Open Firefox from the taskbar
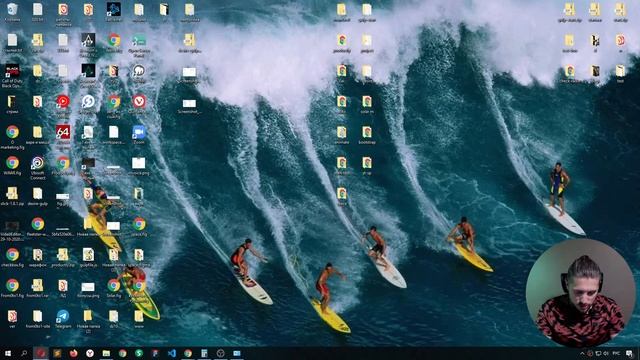Viewport: 640px width, 360px height. coord(73,353)
